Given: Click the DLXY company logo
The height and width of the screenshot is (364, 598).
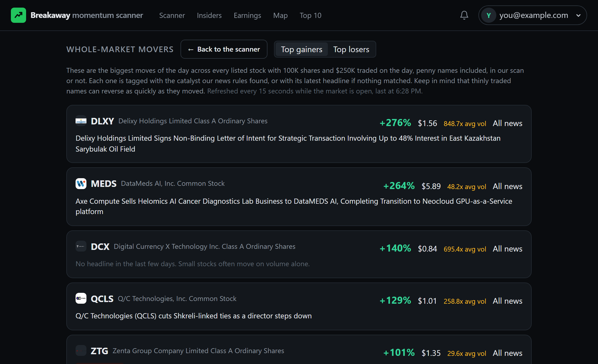Looking at the screenshot, I should (x=81, y=121).
